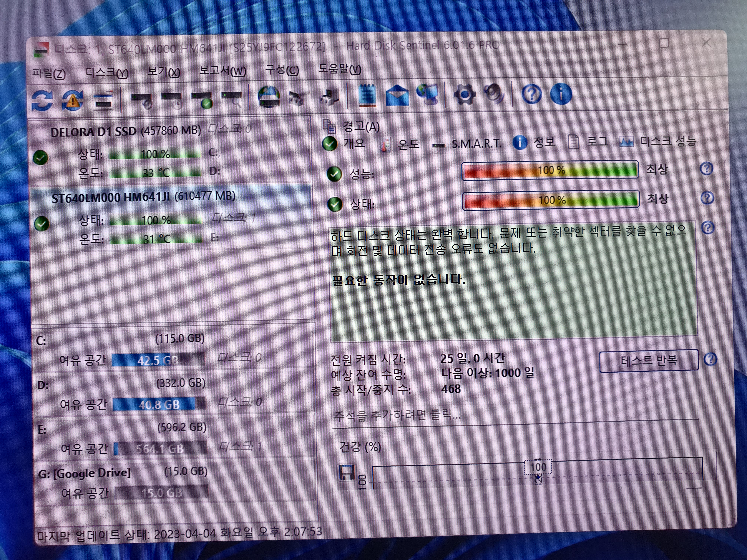This screenshot has height=560, width=747.
Task: Click the status bar last update text
Action: [x=179, y=534]
